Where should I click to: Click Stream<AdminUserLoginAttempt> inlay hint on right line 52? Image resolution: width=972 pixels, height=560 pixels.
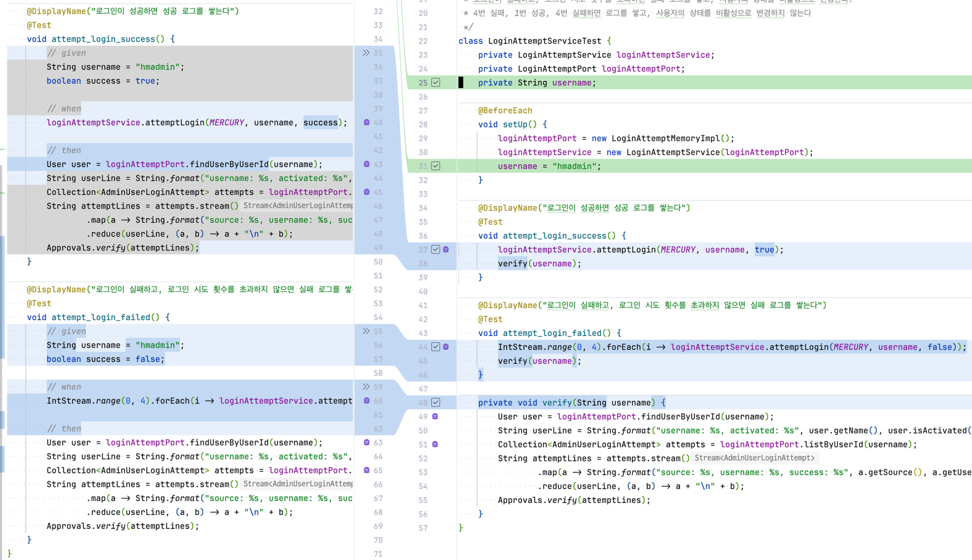point(754,458)
